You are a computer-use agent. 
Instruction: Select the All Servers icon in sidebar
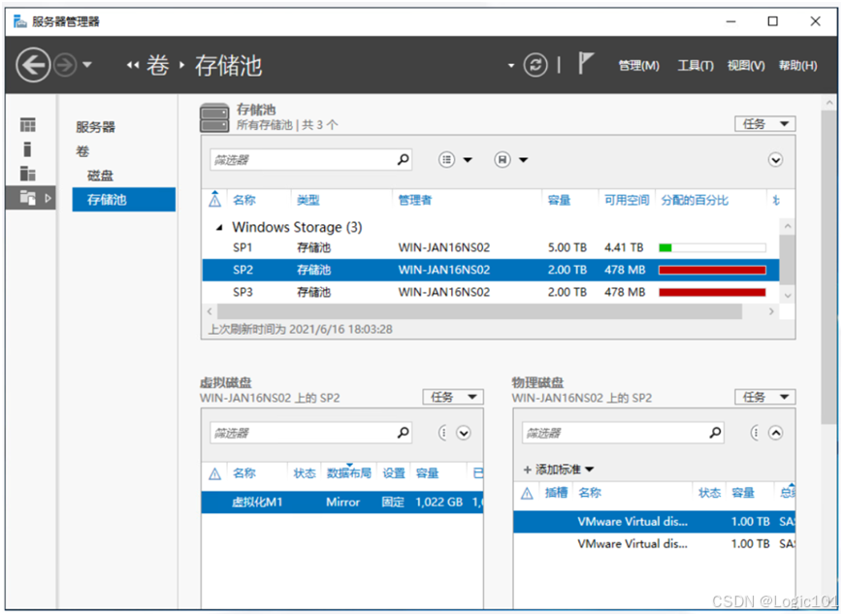(27, 173)
